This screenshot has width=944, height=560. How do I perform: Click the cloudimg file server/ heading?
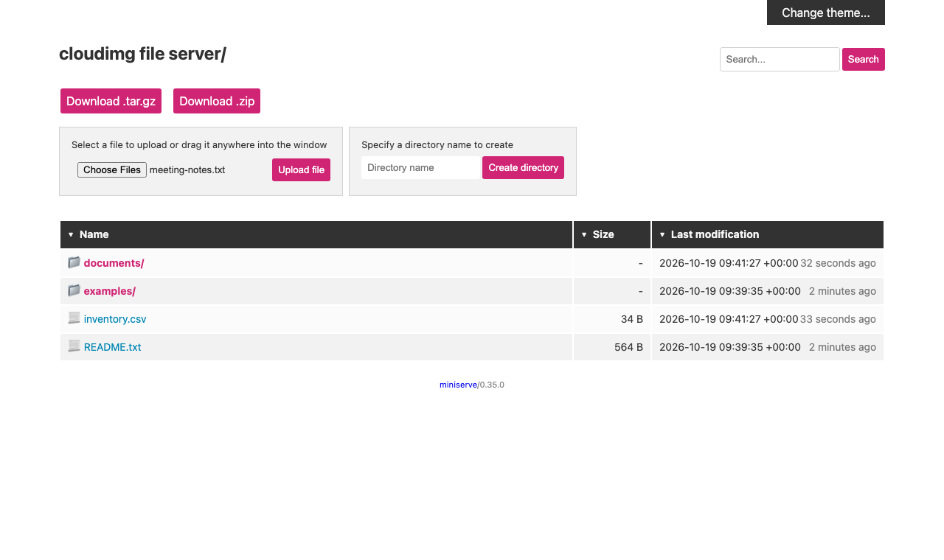(x=142, y=54)
